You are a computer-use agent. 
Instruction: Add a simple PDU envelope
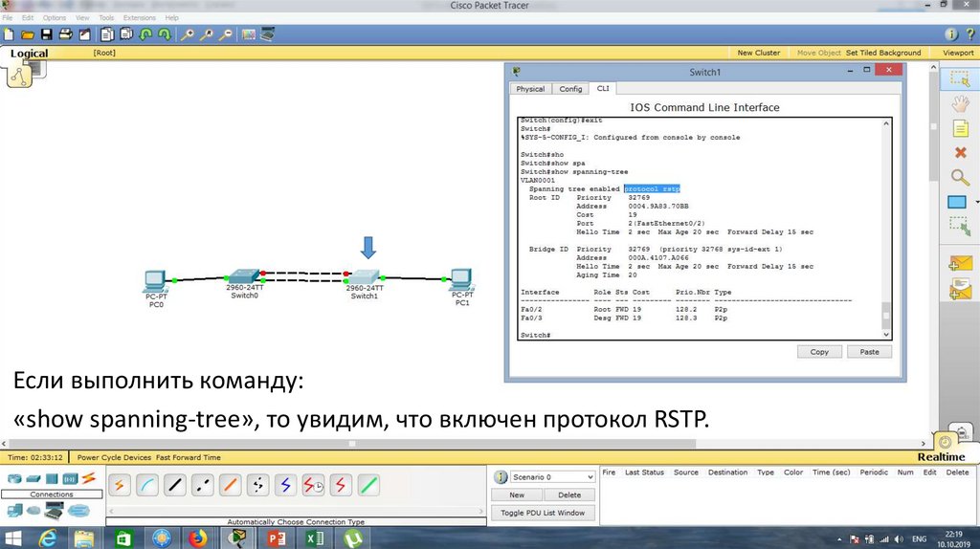pyautogui.click(x=960, y=263)
